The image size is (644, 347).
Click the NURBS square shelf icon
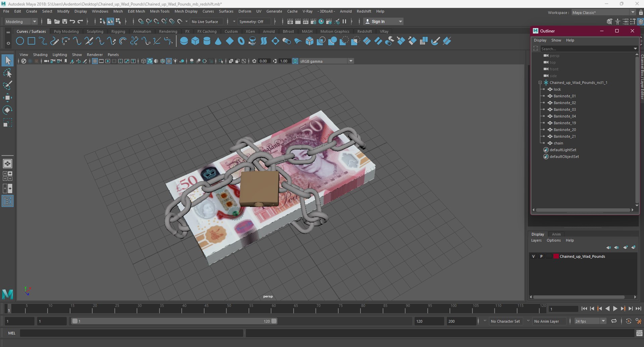tap(32, 41)
